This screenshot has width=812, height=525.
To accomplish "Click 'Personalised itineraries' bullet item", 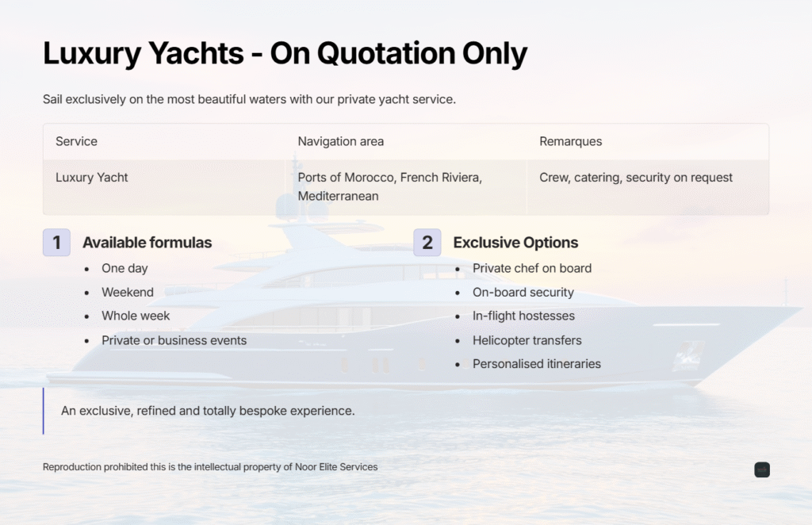I will point(537,364).
